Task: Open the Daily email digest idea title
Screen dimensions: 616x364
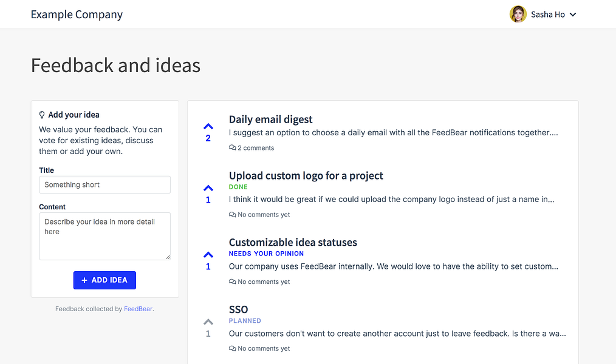Action: pyautogui.click(x=271, y=120)
